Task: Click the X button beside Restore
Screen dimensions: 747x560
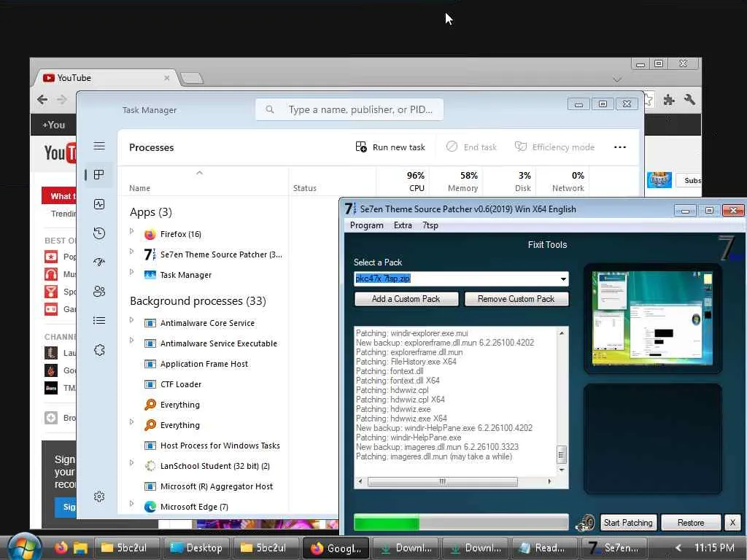Action: coord(732,523)
